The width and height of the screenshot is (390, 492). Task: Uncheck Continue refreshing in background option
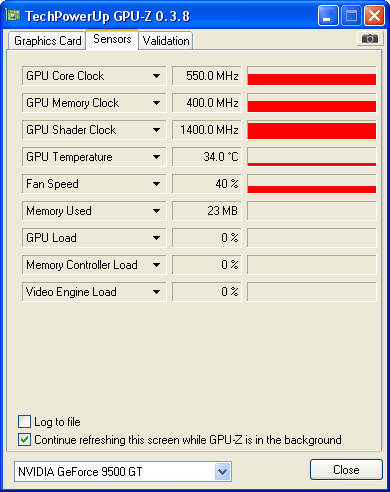[x=24, y=440]
